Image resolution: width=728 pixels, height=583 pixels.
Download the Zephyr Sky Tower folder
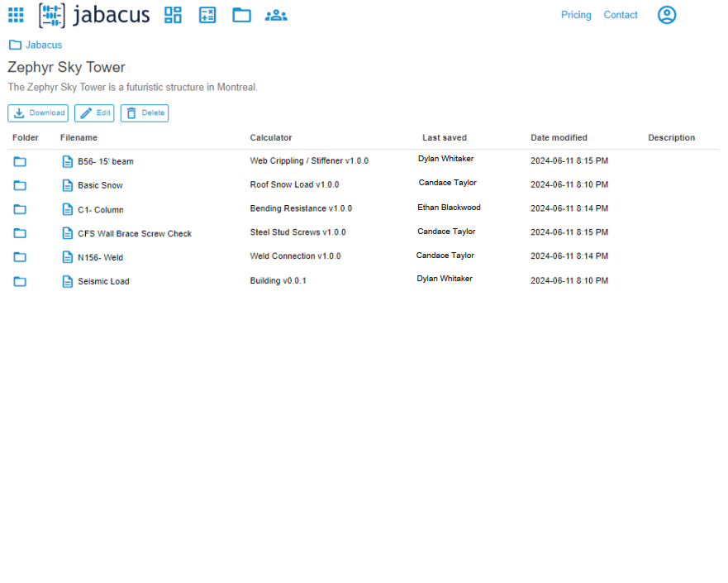point(38,113)
